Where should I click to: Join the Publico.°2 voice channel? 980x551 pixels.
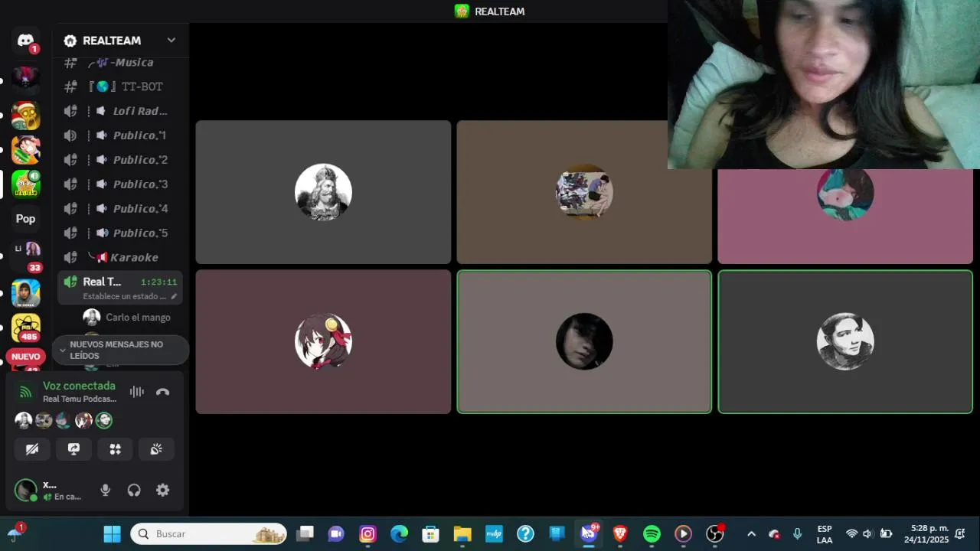[121, 160]
